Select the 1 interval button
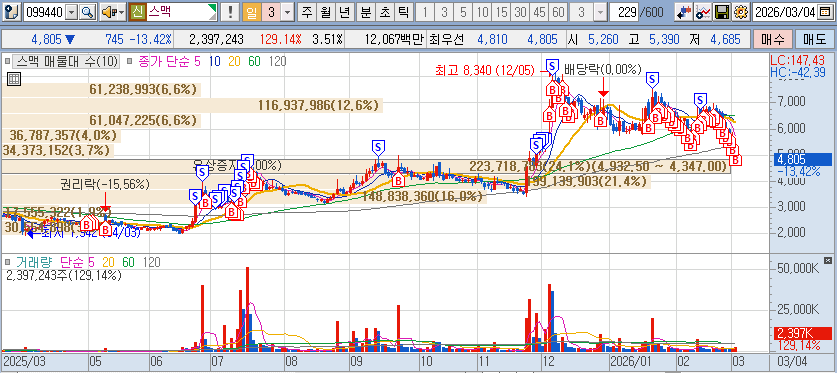 tap(425, 12)
